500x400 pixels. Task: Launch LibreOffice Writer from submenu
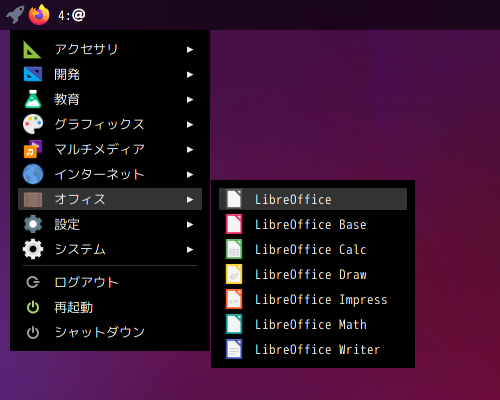click(x=313, y=349)
